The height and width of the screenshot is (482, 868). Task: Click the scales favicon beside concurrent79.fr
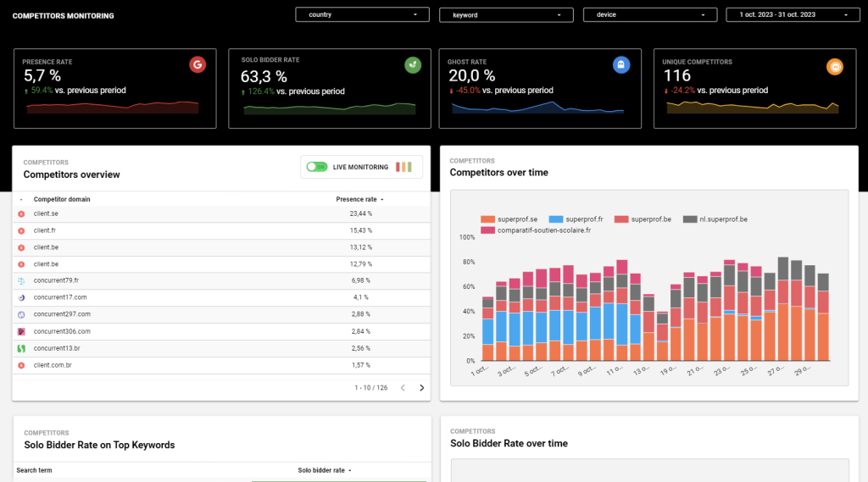coord(21,280)
